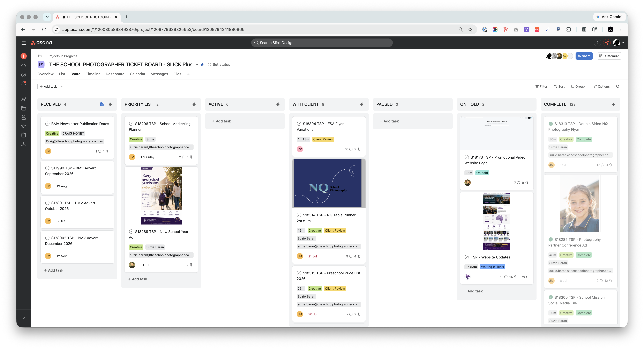
Task: Open rules lightning icon on WITH CLIENT column
Action: pyautogui.click(x=362, y=104)
